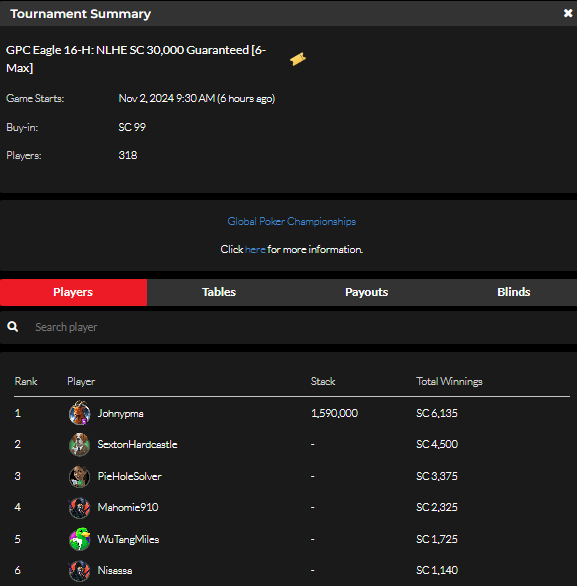Click the stack value 1,590,000

[x=334, y=413]
